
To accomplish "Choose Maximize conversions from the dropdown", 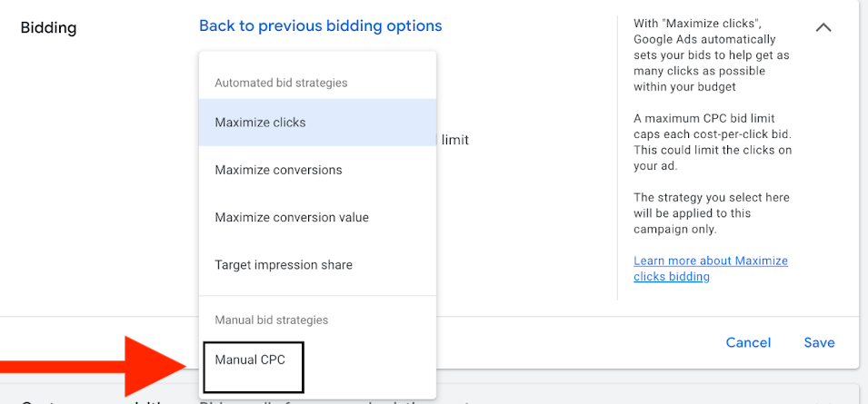I will point(278,170).
